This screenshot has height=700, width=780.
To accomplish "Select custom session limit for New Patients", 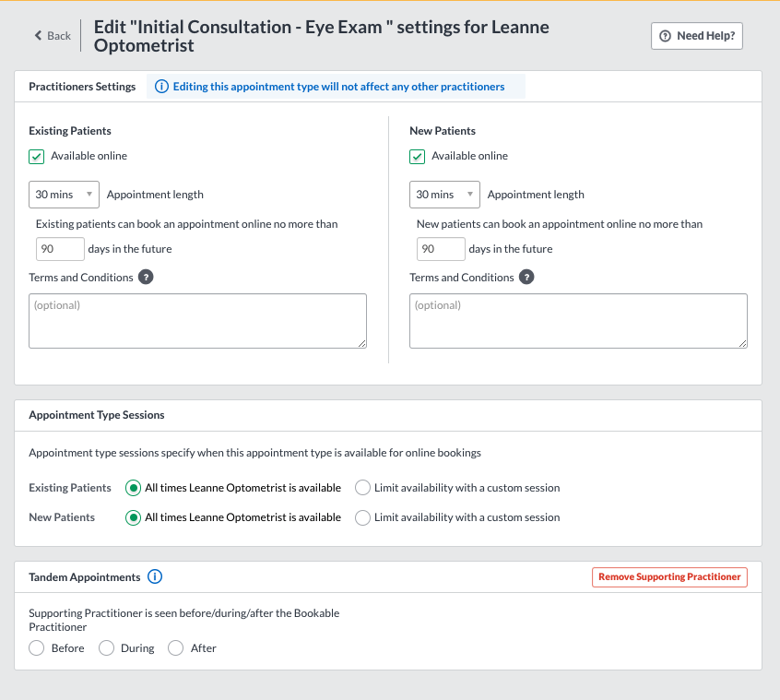I will 362,517.
